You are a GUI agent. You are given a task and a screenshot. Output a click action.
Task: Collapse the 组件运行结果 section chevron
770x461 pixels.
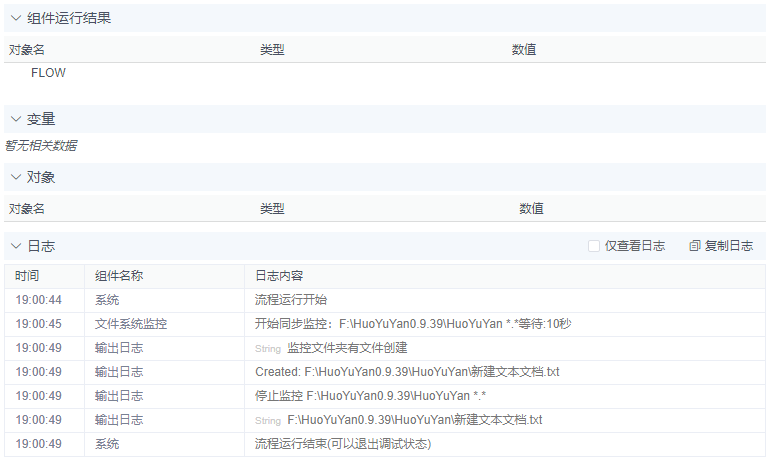(x=15, y=18)
